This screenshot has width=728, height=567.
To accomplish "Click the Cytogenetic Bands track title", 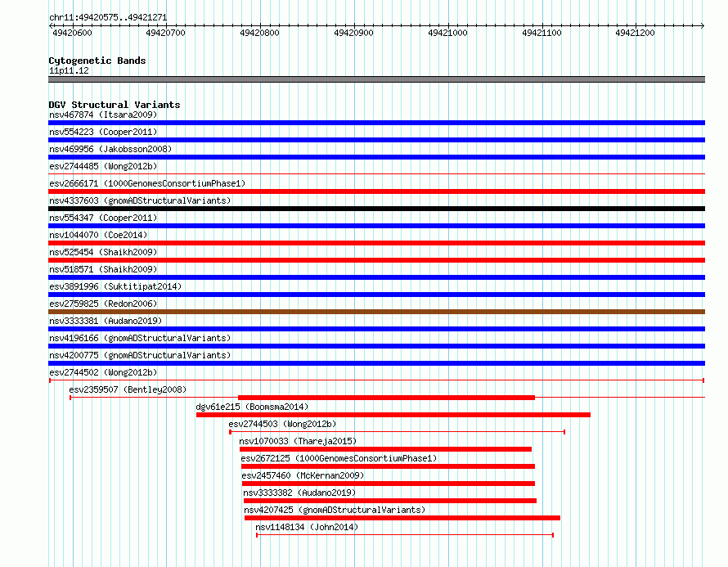I will pos(97,61).
